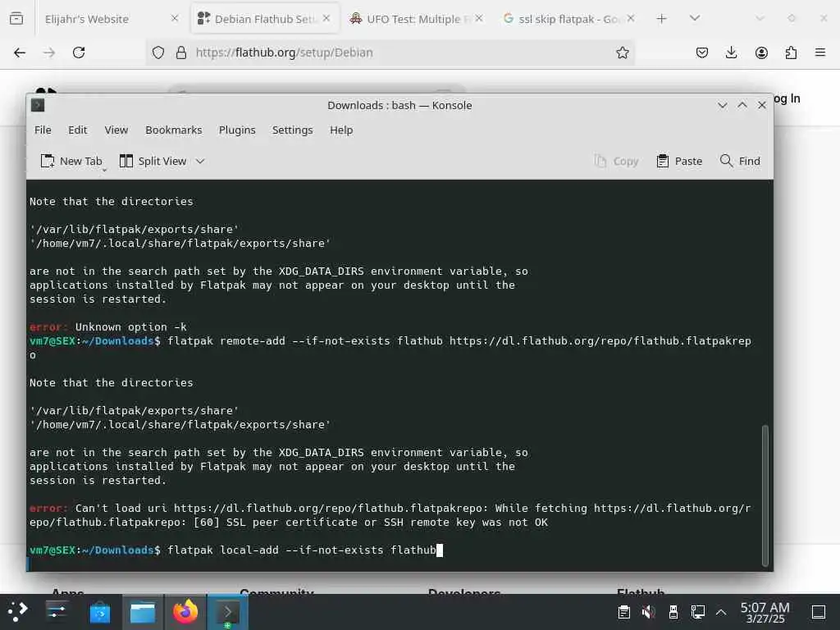Click New Tab in Konsole toolbar

tap(71, 162)
